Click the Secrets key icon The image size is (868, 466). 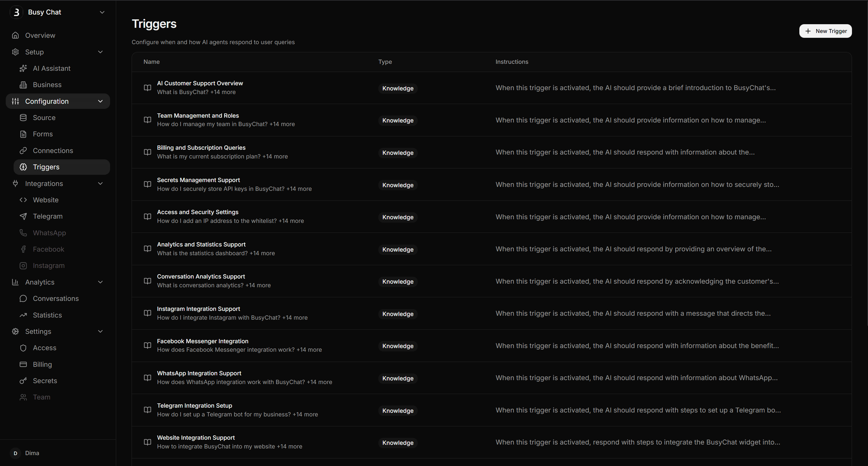(23, 381)
